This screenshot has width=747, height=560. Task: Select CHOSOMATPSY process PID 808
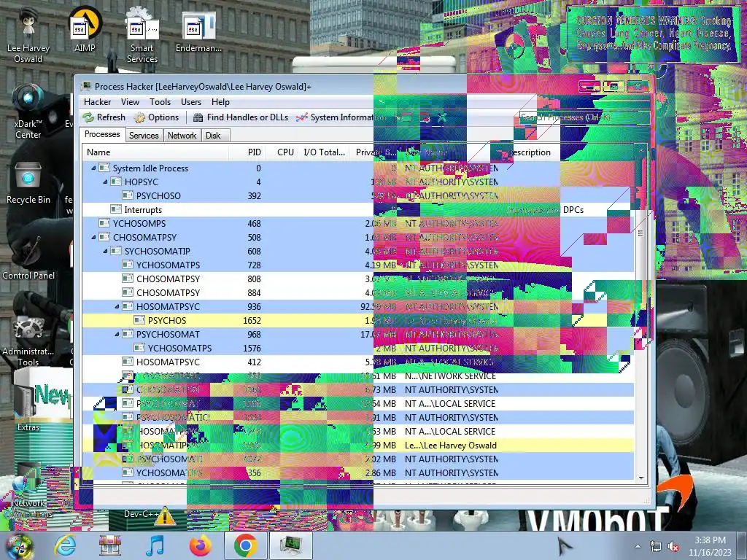357,279
